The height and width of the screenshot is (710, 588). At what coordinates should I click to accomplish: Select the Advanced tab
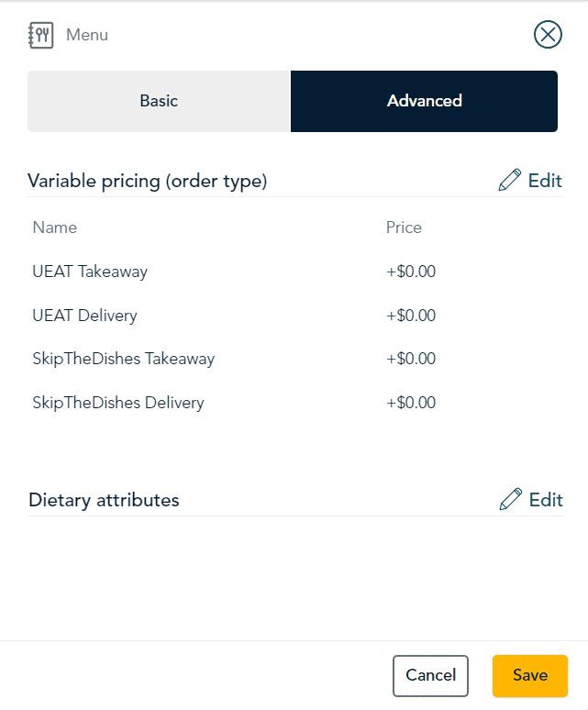click(x=424, y=101)
